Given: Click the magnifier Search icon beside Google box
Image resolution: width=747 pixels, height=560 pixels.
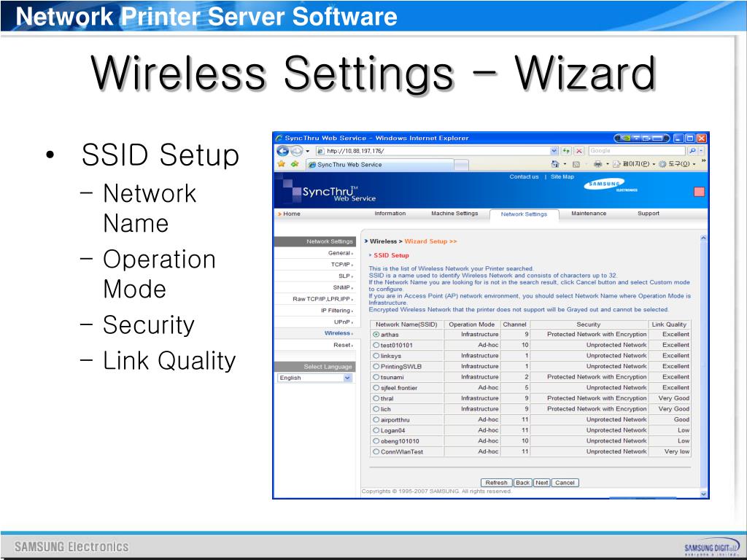Looking at the screenshot, I should [692, 151].
